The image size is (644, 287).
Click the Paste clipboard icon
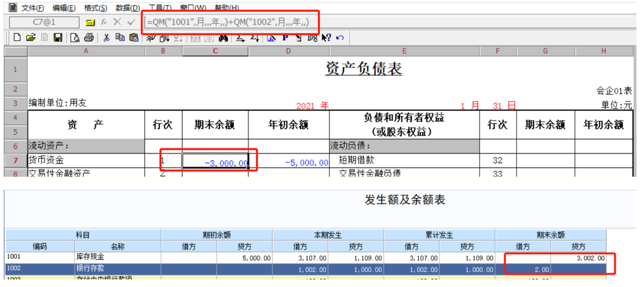pos(134,38)
